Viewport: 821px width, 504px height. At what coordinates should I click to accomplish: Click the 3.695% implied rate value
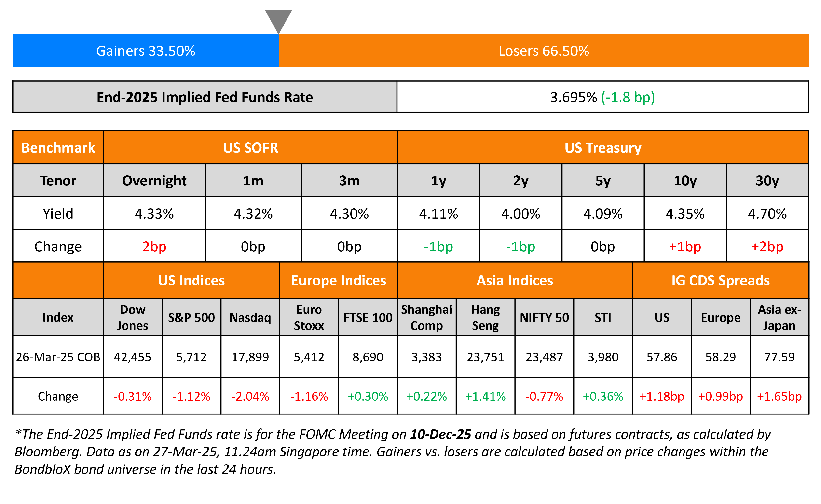(x=573, y=97)
